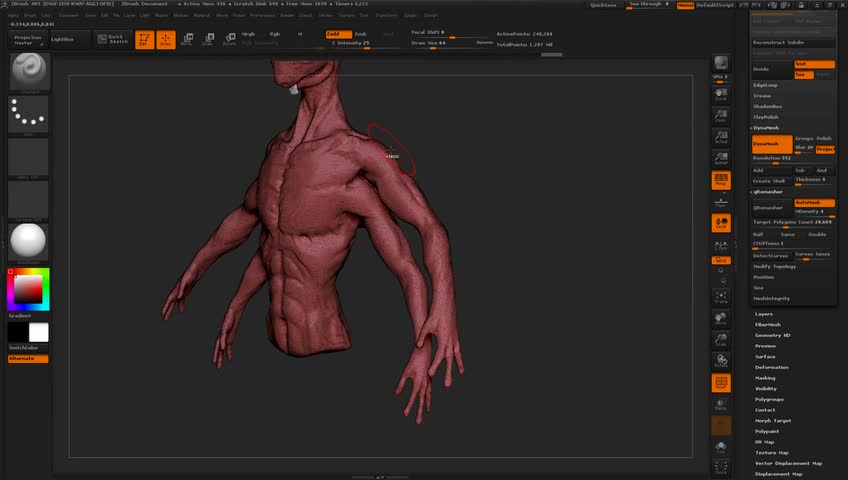Toggle the M material channel button
Screen dimensions: 848x480
coord(300,34)
